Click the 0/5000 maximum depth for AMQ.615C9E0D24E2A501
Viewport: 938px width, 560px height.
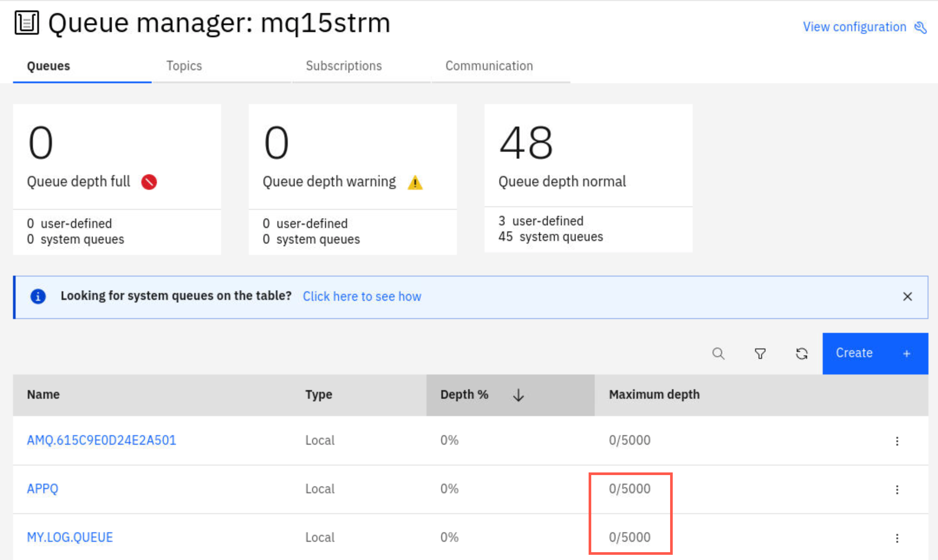[x=629, y=440]
